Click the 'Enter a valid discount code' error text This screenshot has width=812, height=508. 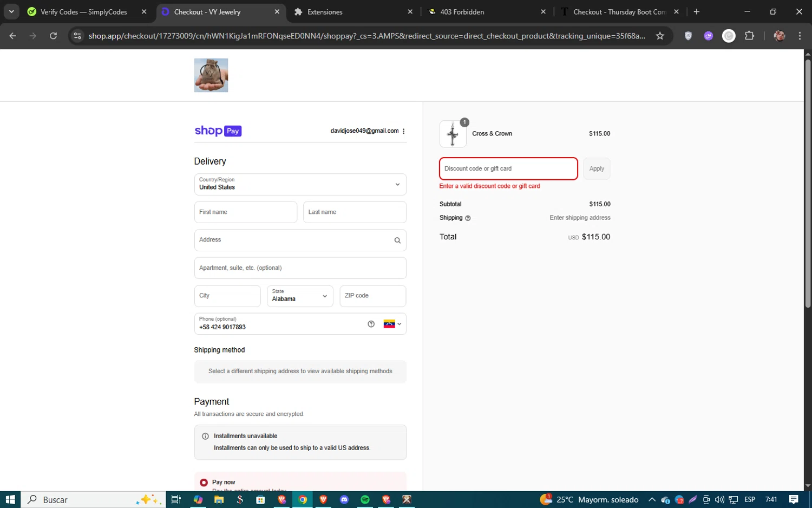(x=489, y=186)
